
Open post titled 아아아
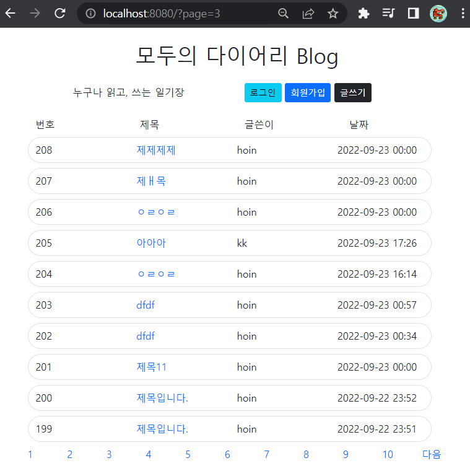tap(151, 243)
